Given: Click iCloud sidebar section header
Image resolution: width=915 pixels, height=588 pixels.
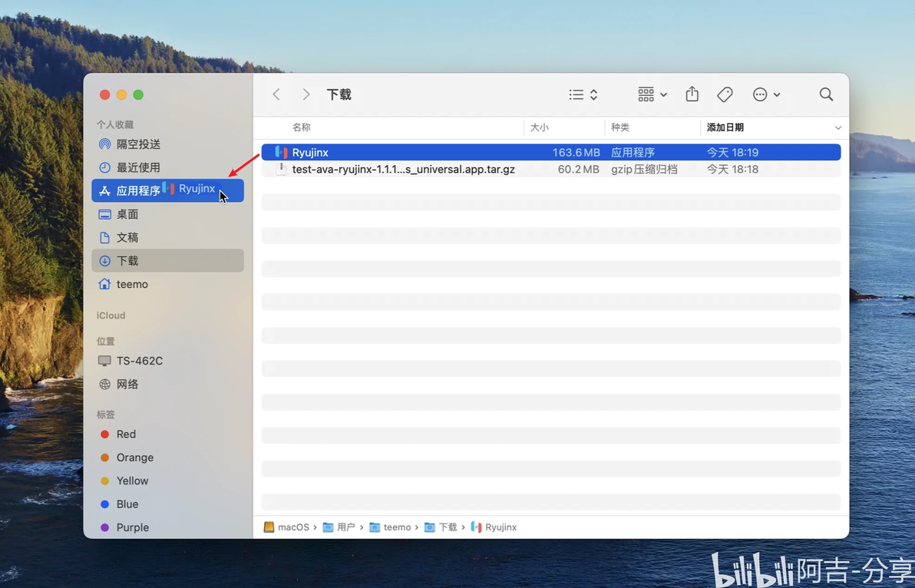Looking at the screenshot, I should [111, 315].
